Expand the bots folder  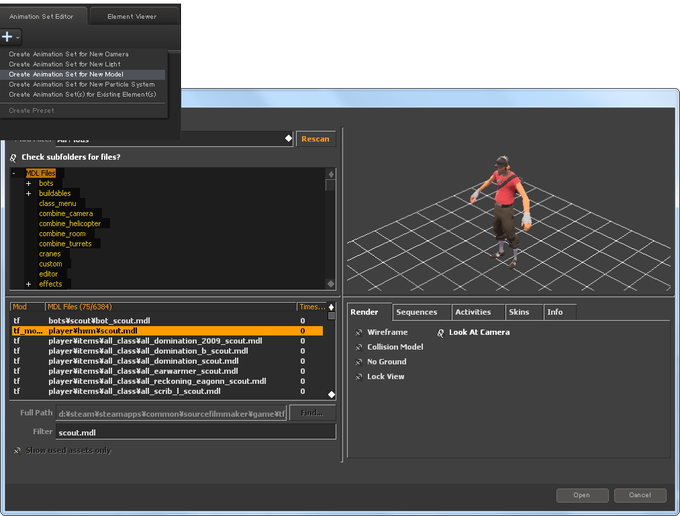click(x=29, y=183)
